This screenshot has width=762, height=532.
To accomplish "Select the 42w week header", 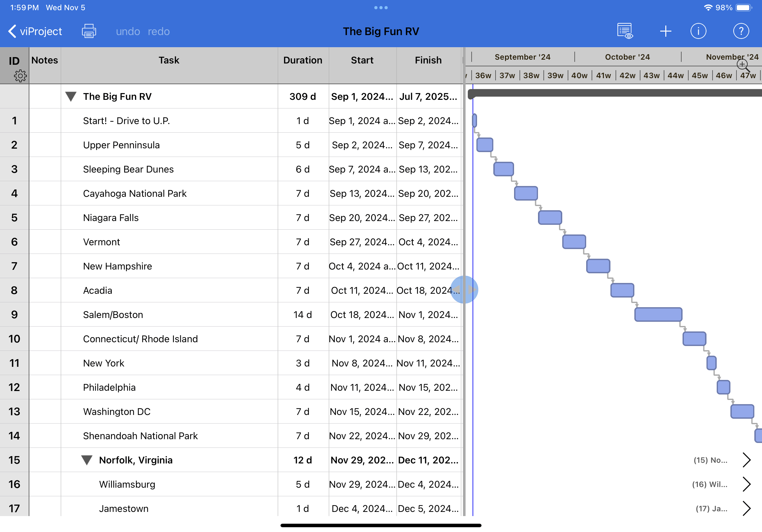I will (x=627, y=75).
